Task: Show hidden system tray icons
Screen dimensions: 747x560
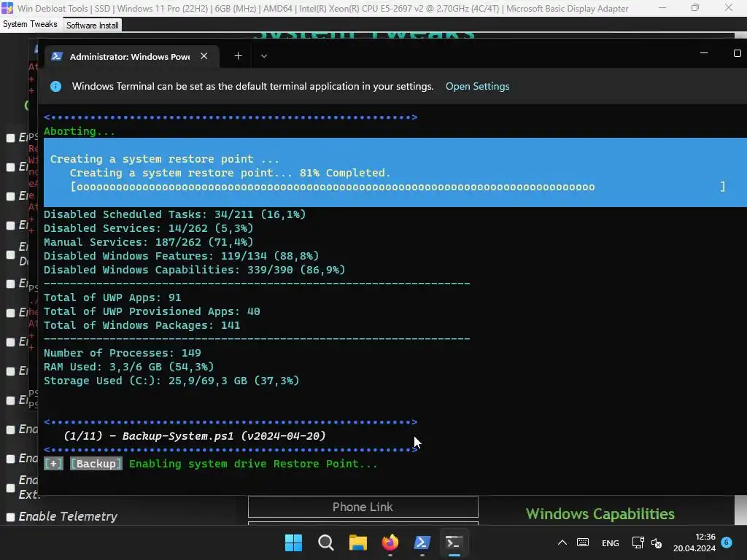Action: pyautogui.click(x=562, y=542)
